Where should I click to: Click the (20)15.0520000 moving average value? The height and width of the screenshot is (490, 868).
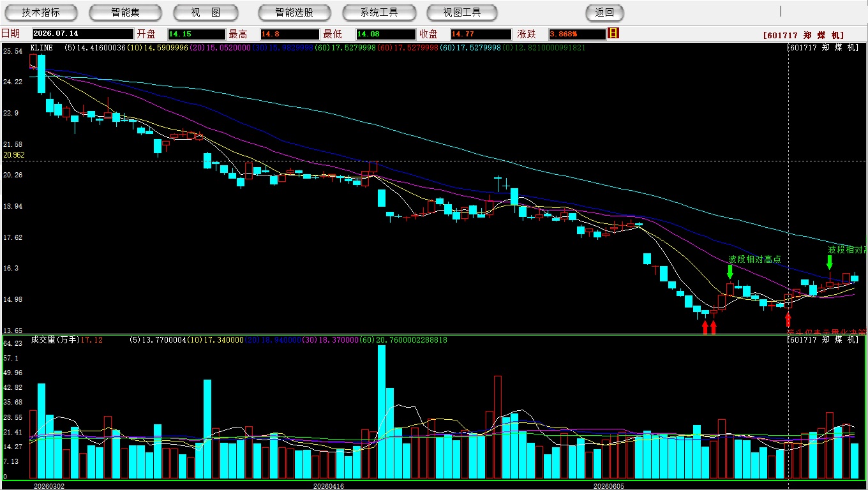click(x=219, y=48)
